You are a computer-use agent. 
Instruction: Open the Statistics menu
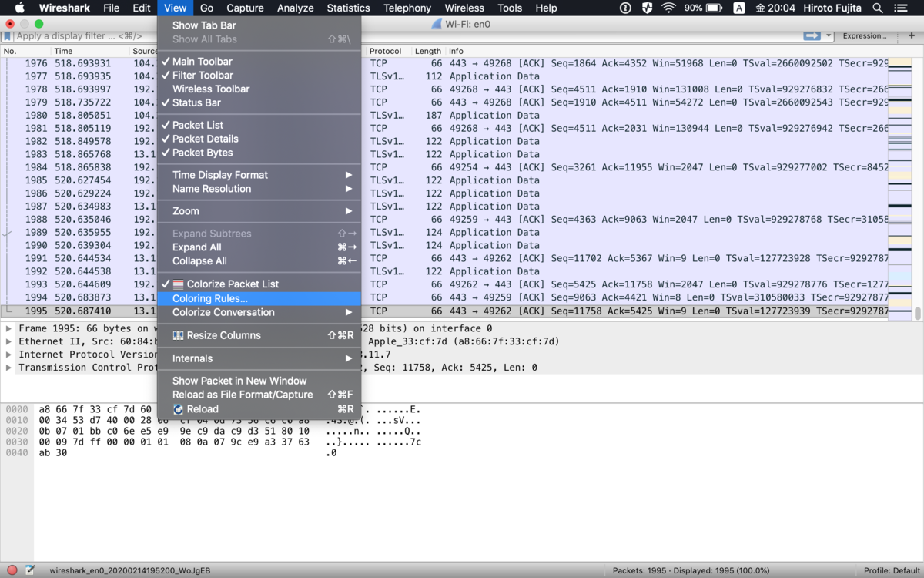tap(348, 8)
